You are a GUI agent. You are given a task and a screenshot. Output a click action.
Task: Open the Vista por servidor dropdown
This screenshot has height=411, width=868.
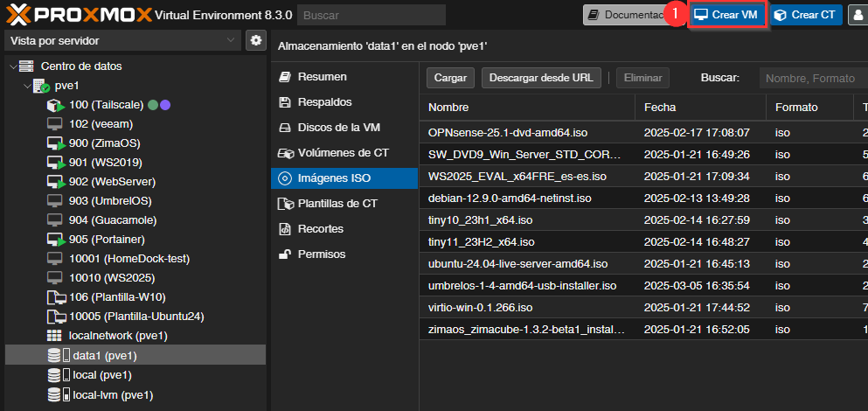click(x=122, y=41)
